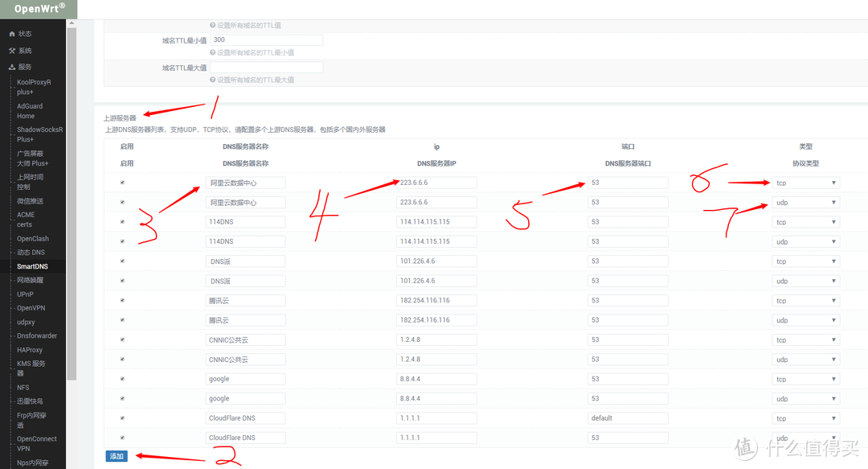Click IP field 182.254.116.116 in 腾讯云 udp row

click(x=436, y=320)
